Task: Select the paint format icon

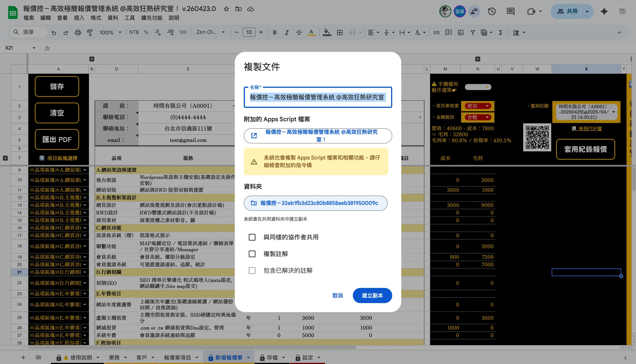Action: pos(90,33)
